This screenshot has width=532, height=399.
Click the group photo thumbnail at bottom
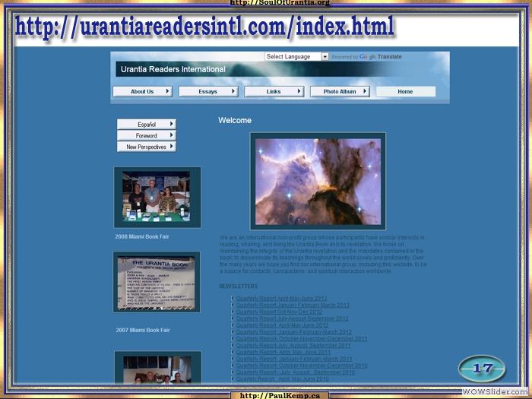point(158,368)
